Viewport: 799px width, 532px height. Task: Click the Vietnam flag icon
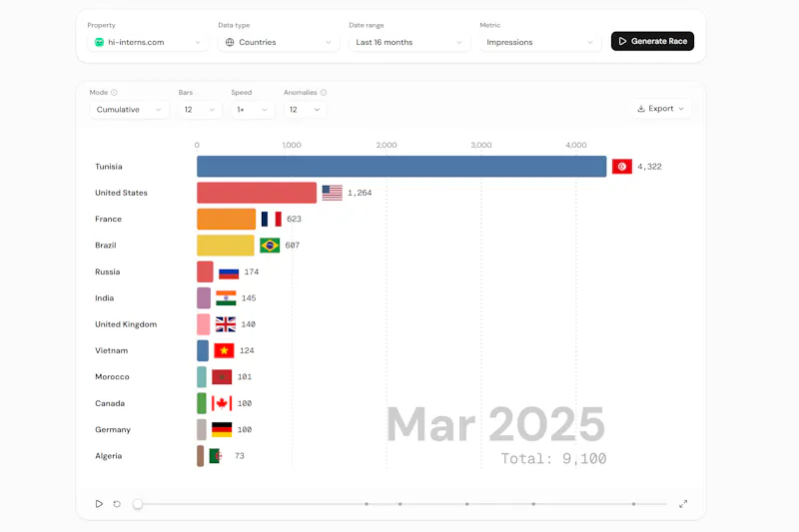(x=224, y=350)
